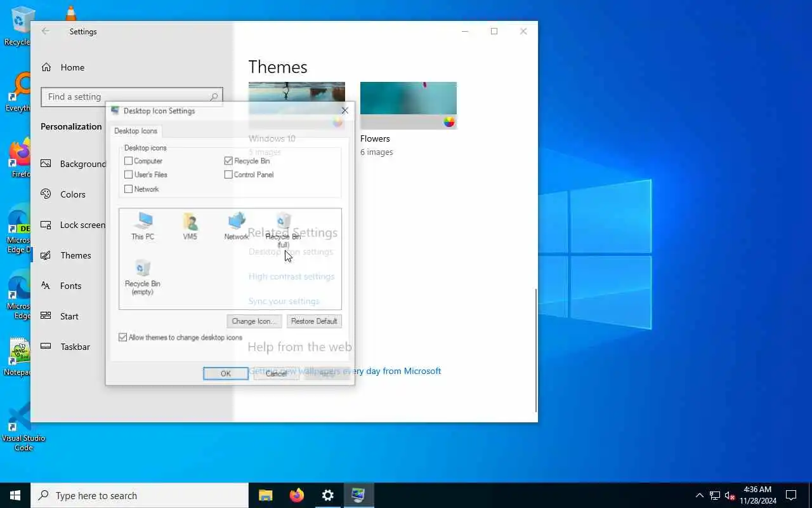Screen dimensions: 812x508
Task: Switch to the Desktop Icons tab
Action: pyautogui.click(x=136, y=131)
